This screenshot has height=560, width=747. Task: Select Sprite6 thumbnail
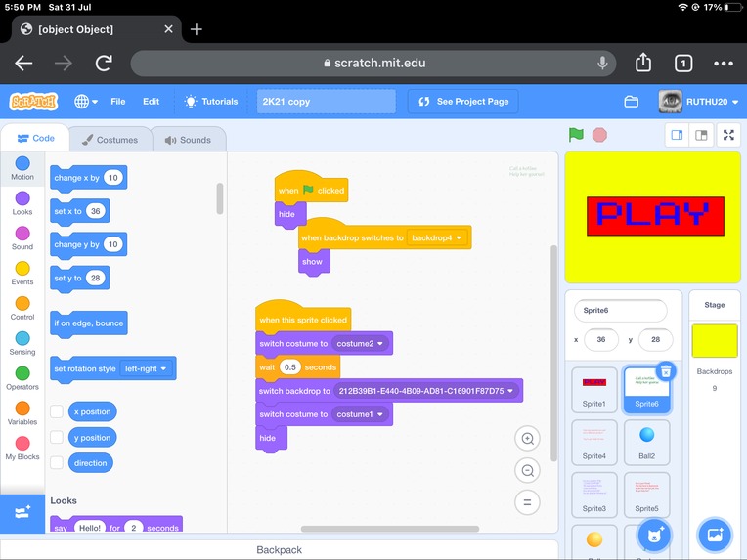(x=646, y=390)
